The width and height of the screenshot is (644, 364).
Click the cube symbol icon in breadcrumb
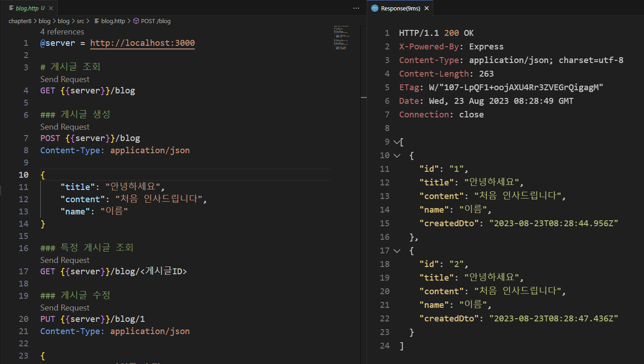136,21
